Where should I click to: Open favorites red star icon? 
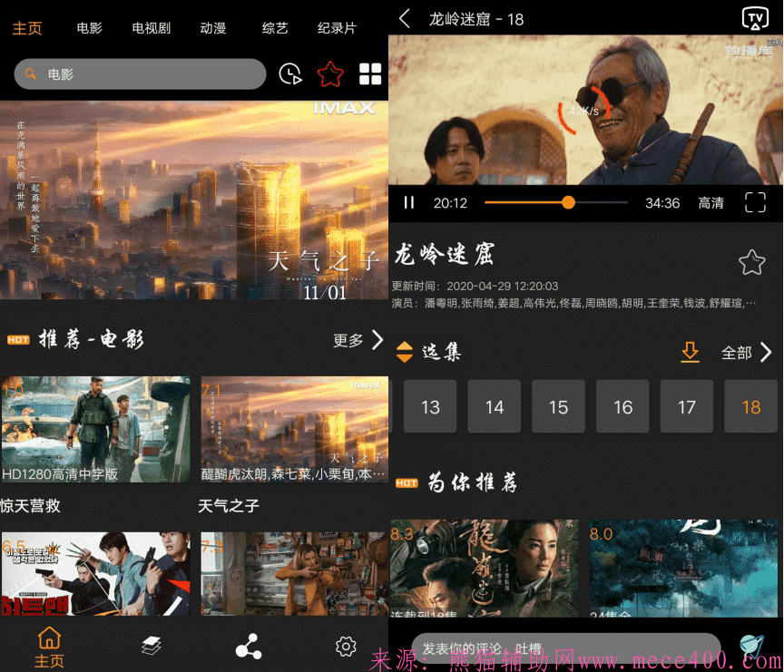pyautogui.click(x=330, y=74)
